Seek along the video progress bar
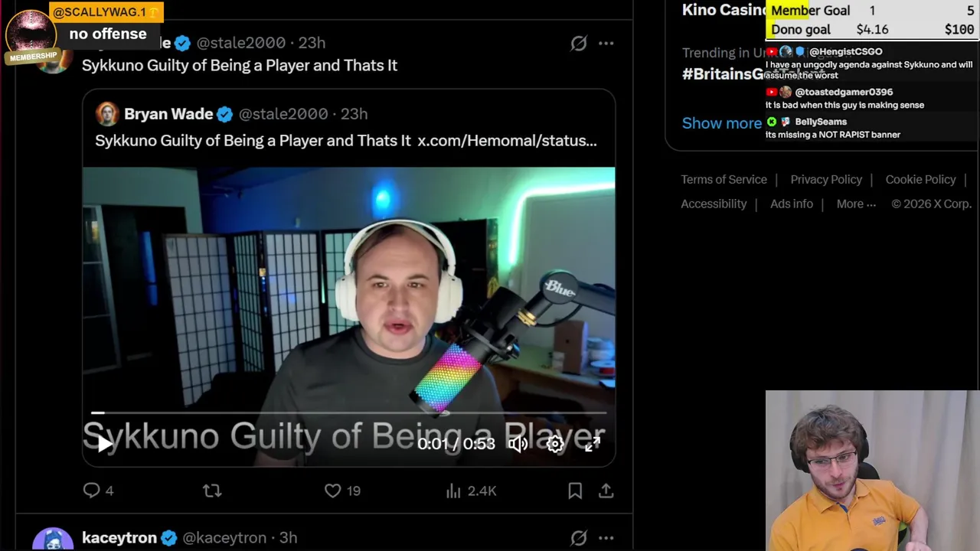This screenshot has height=551, width=980. 348,412
